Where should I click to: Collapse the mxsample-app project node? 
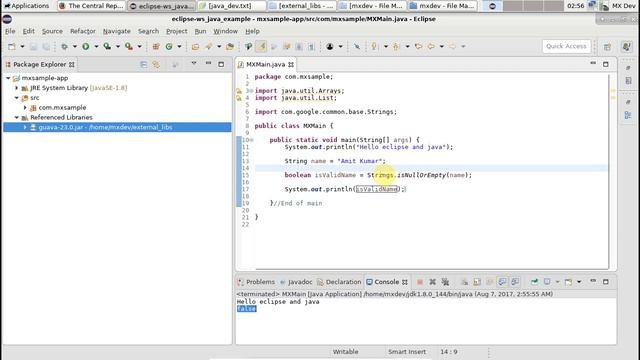pyautogui.click(x=8, y=78)
